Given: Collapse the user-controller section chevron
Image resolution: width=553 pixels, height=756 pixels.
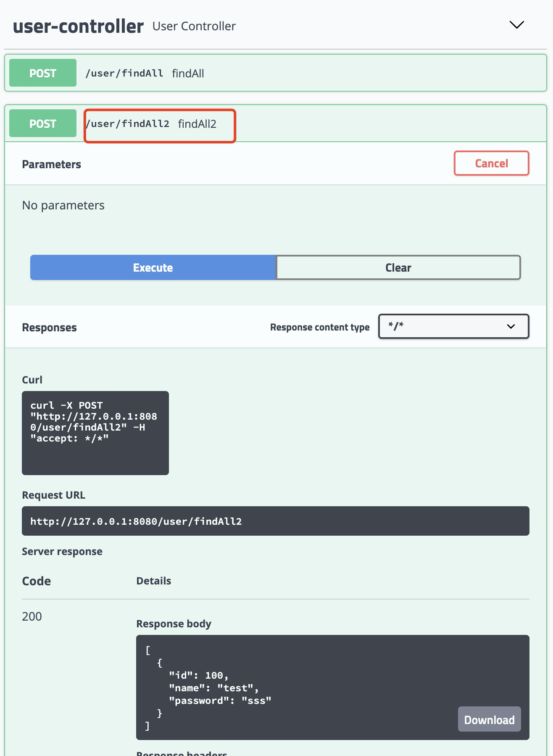Looking at the screenshot, I should (516, 25).
